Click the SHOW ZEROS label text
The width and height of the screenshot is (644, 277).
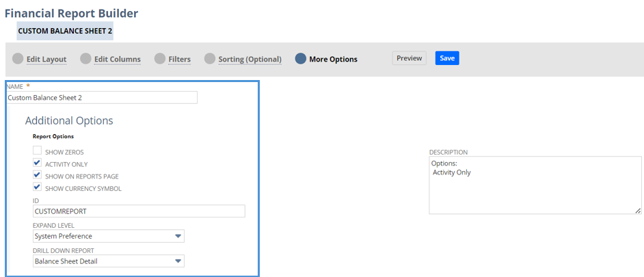click(64, 153)
